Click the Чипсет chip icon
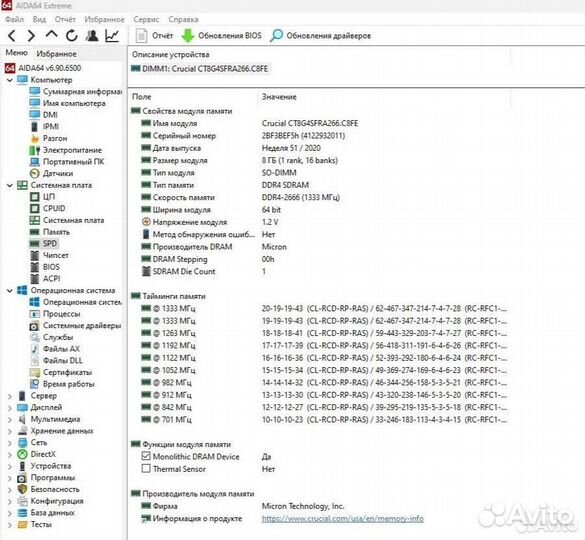 pos(35,256)
